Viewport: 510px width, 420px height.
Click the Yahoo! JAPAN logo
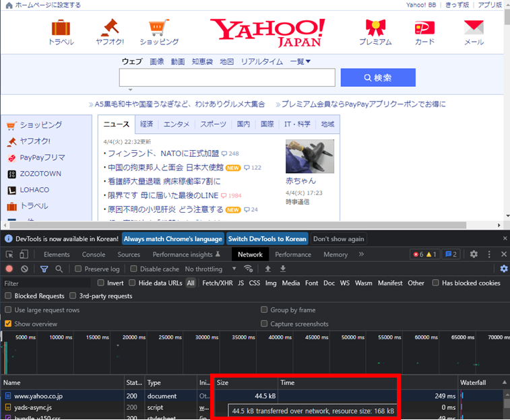click(267, 33)
